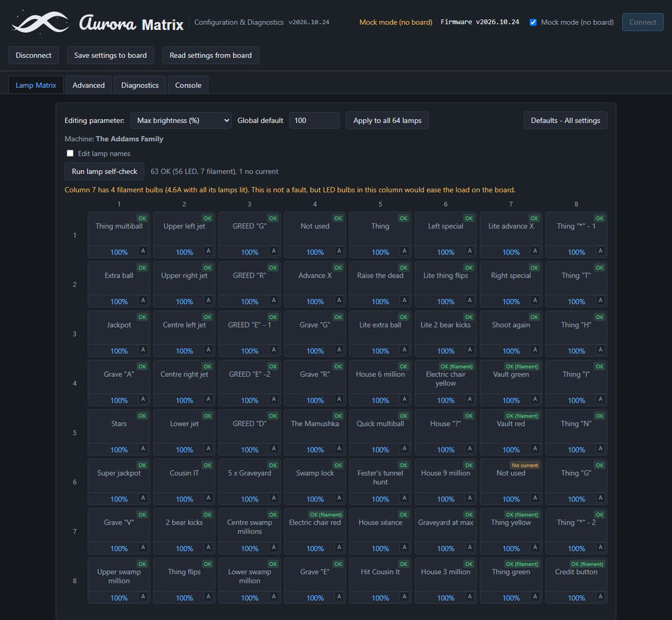Image resolution: width=672 pixels, height=620 pixels.
Task: Click the Connect button
Action: 642,22
